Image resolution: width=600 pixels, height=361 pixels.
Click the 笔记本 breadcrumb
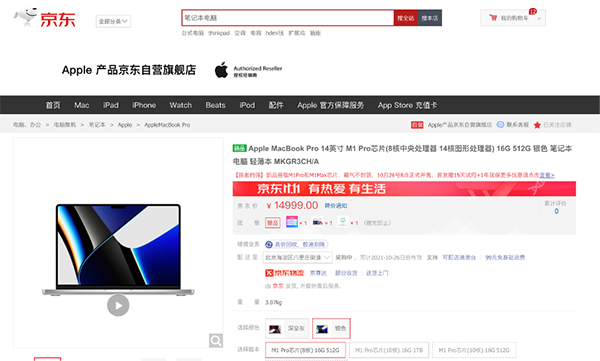click(97, 125)
